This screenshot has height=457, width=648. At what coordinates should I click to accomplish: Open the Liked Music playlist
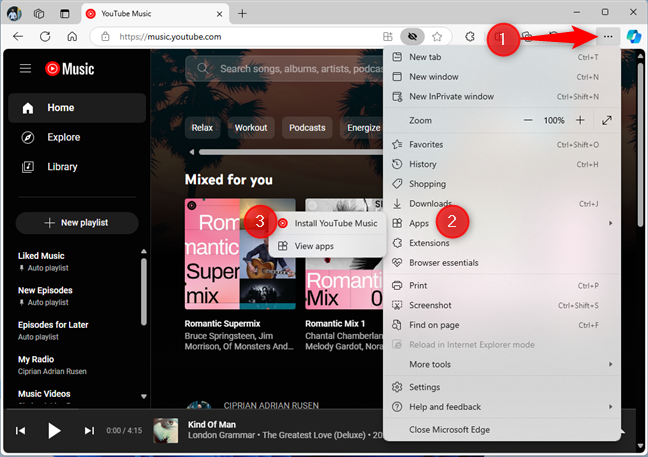click(76, 262)
